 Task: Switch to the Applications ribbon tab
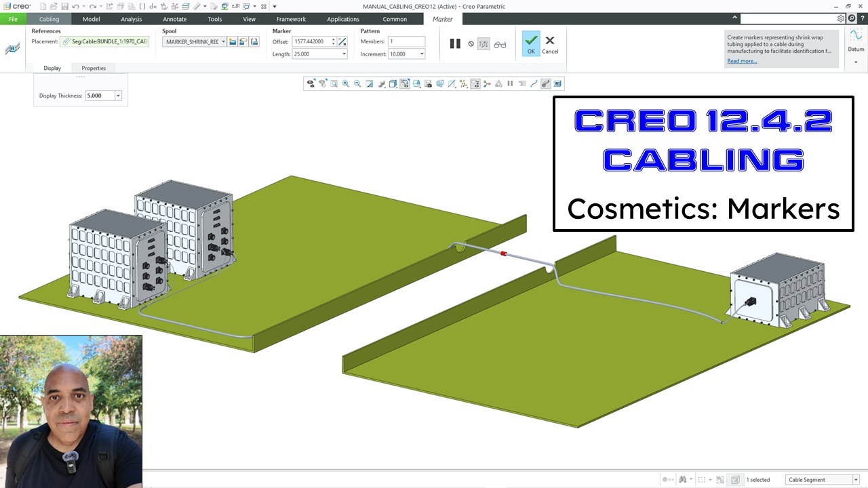click(343, 19)
